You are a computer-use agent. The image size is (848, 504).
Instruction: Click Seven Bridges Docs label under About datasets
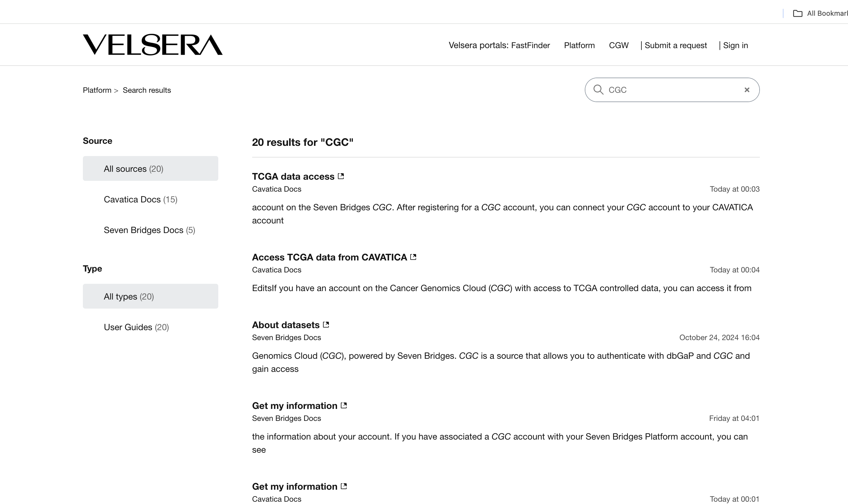[286, 337]
